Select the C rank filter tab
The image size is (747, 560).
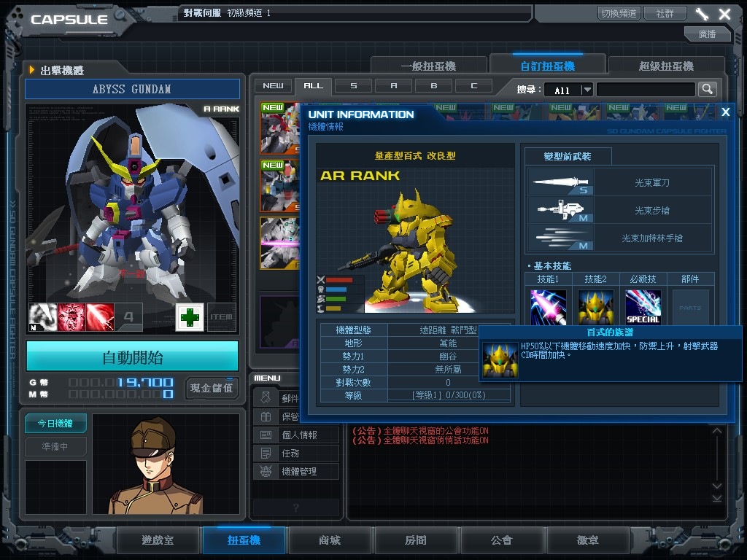(x=474, y=86)
